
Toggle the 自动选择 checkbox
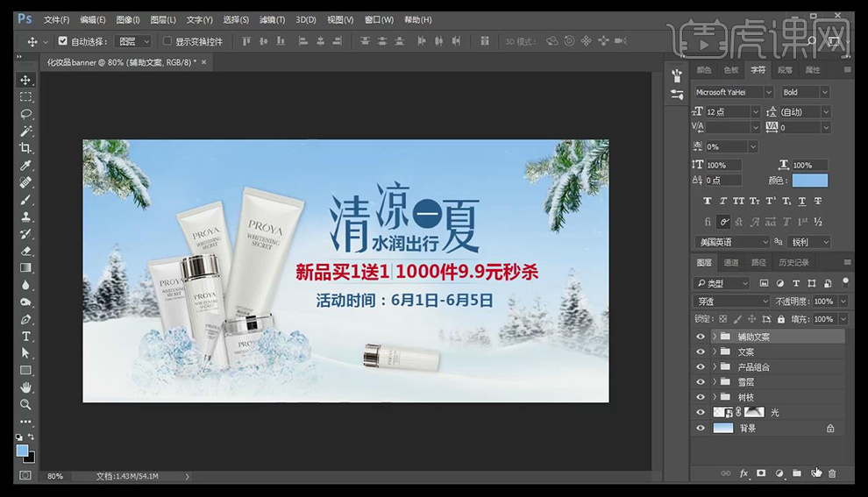coord(62,41)
